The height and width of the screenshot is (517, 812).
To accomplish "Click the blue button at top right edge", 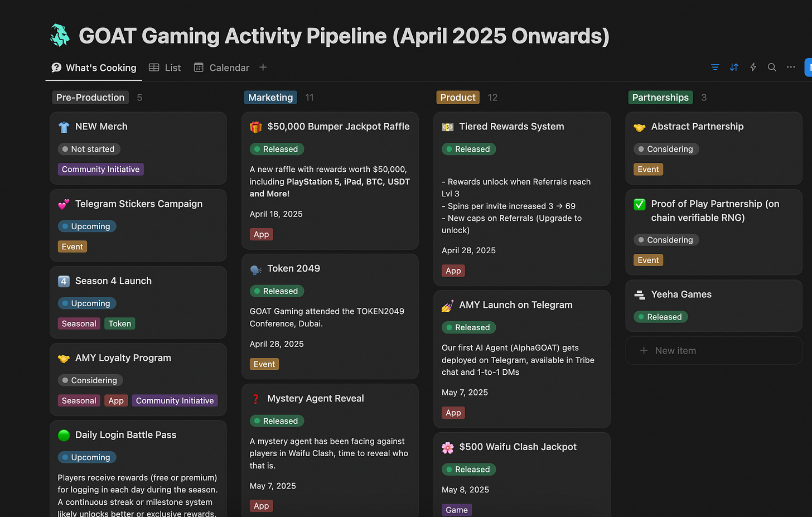I will 808,67.
